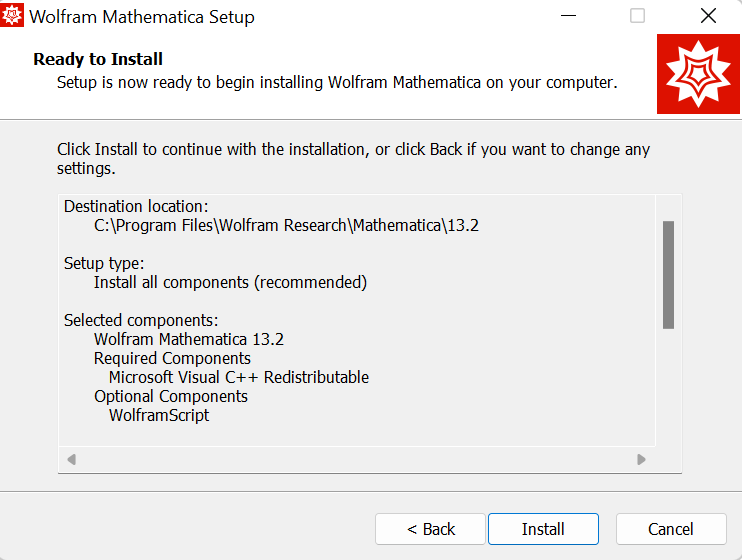
Task: Minimize the Mathematica Setup window
Action: (568, 17)
